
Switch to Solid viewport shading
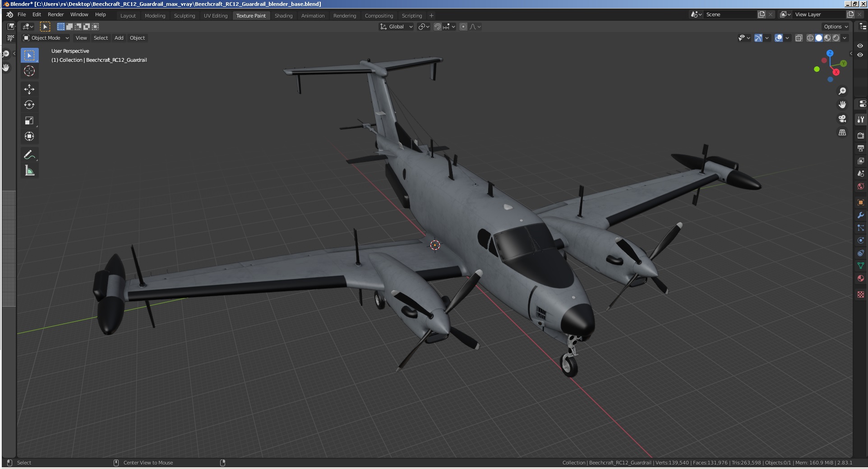(x=819, y=38)
